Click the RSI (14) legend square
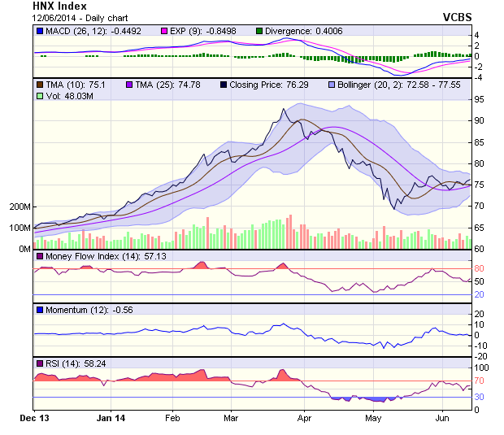Screen dimensions: 504x435 point(40,363)
